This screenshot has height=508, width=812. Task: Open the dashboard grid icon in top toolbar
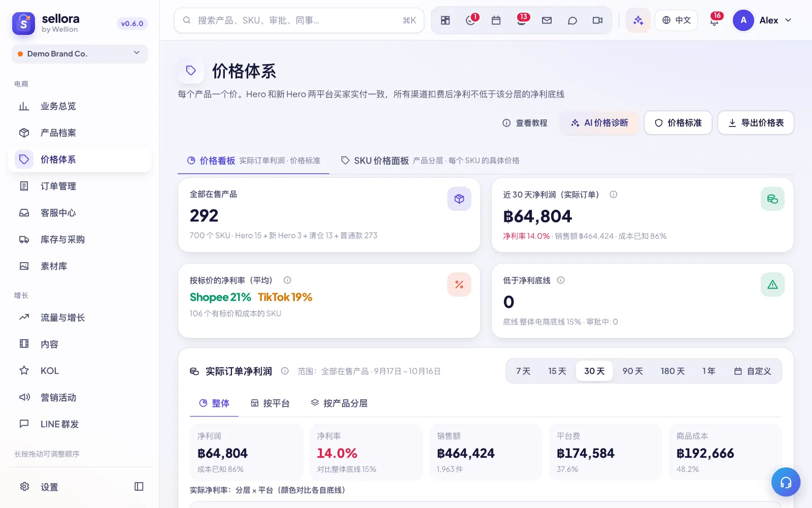click(445, 20)
